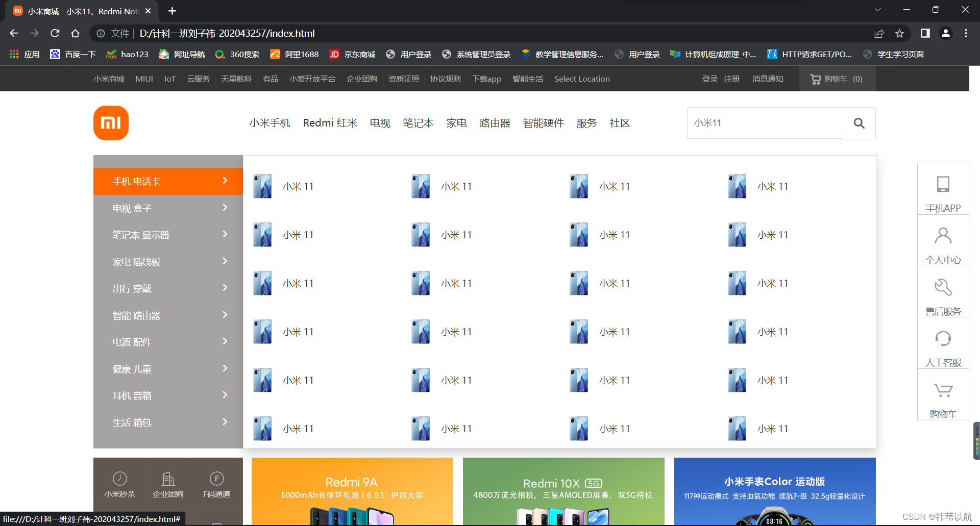Open the 阿里1688 bookmark

[295, 54]
